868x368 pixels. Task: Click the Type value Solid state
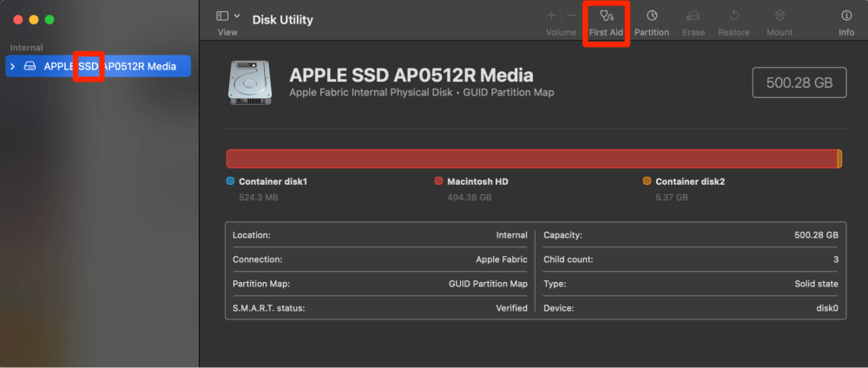click(816, 284)
